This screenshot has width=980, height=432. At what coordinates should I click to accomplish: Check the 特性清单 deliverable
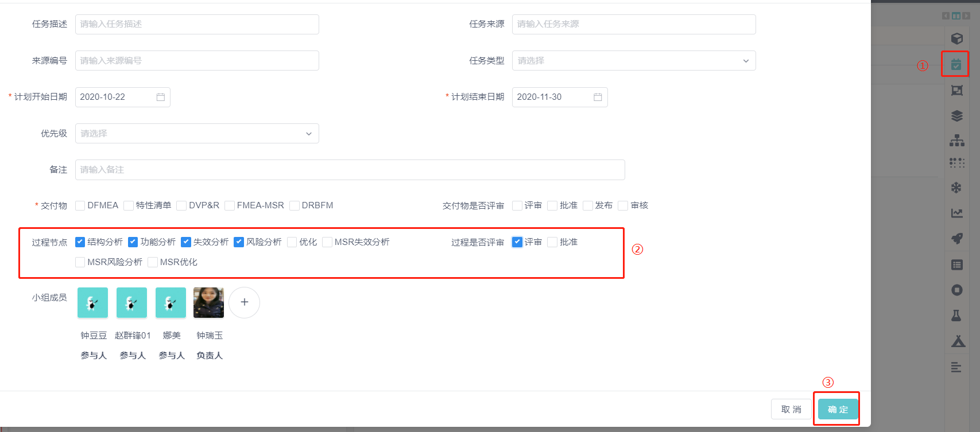[129, 205]
